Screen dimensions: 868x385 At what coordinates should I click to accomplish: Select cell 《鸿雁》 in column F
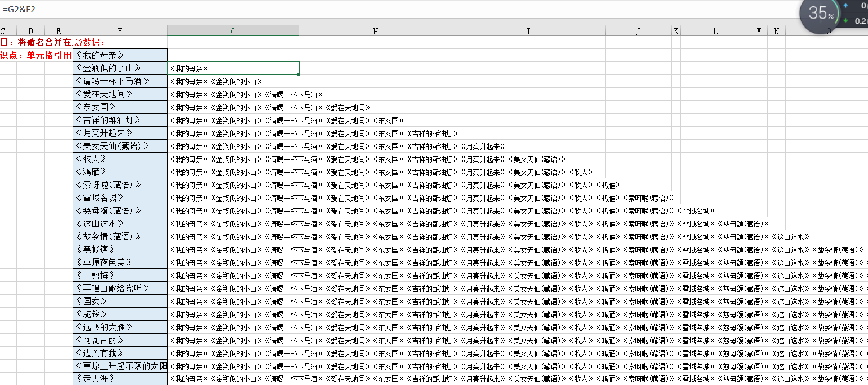click(x=120, y=172)
